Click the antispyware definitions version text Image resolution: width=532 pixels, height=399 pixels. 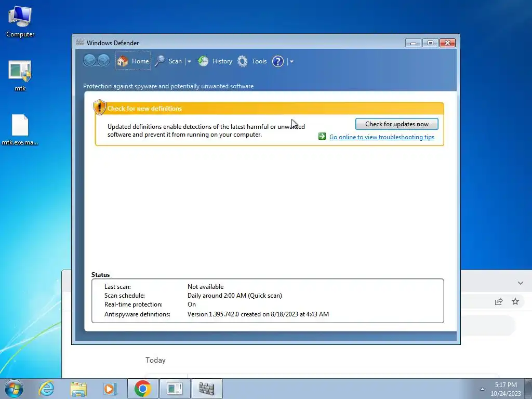click(258, 314)
